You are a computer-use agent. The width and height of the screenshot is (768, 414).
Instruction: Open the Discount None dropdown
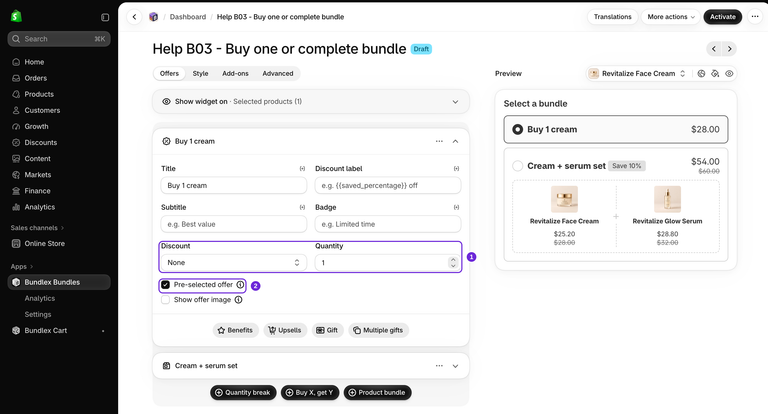234,263
